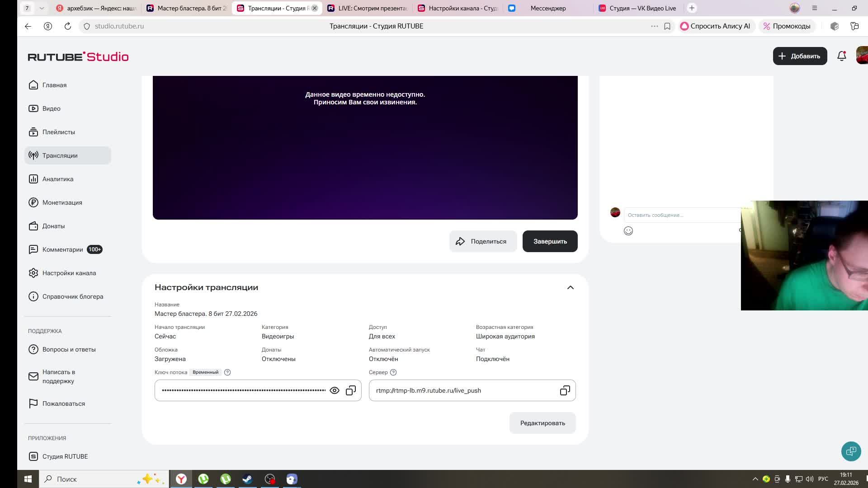This screenshot has height=488, width=868.
Task: Collapse the Настройки трансляции section
Action: [571, 288]
